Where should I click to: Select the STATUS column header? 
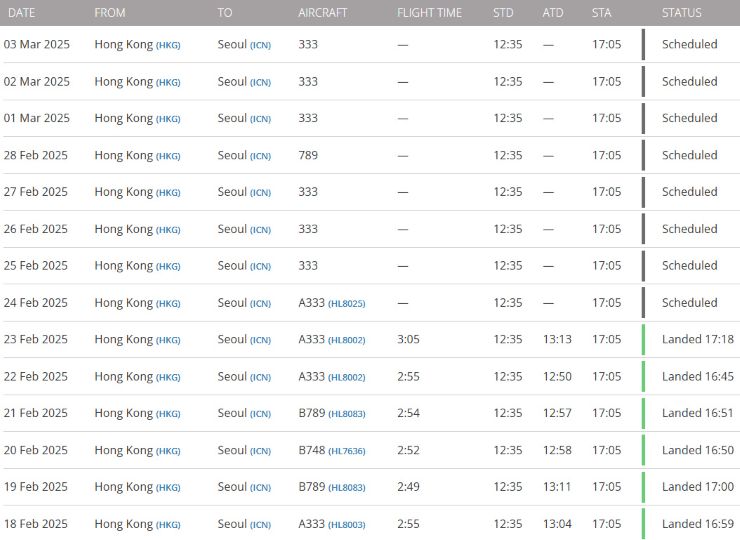click(x=681, y=13)
